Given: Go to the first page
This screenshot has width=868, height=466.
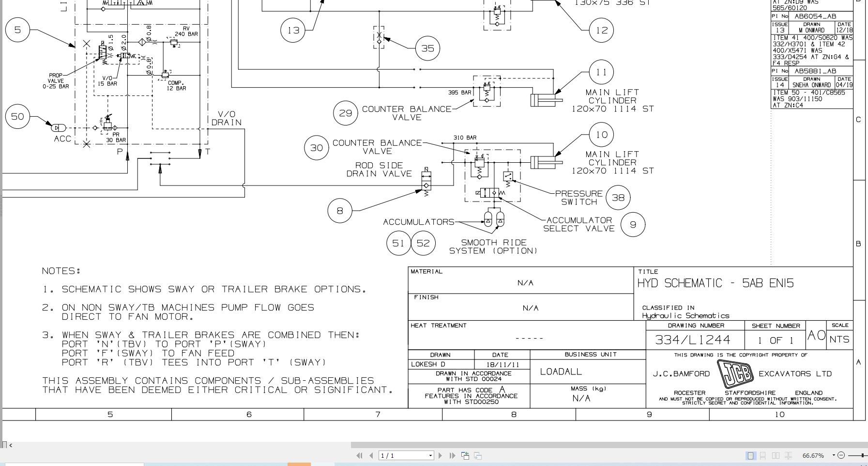Looking at the screenshot, I should (x=359, y=455).
